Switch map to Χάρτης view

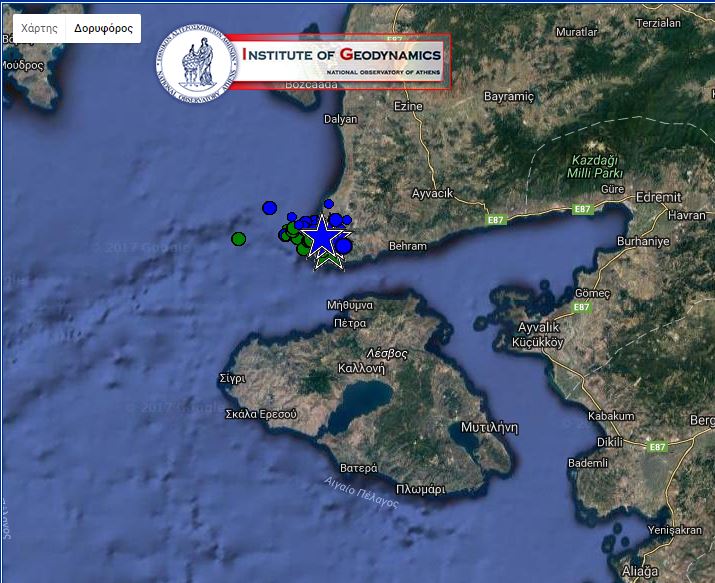click(39, 28)
